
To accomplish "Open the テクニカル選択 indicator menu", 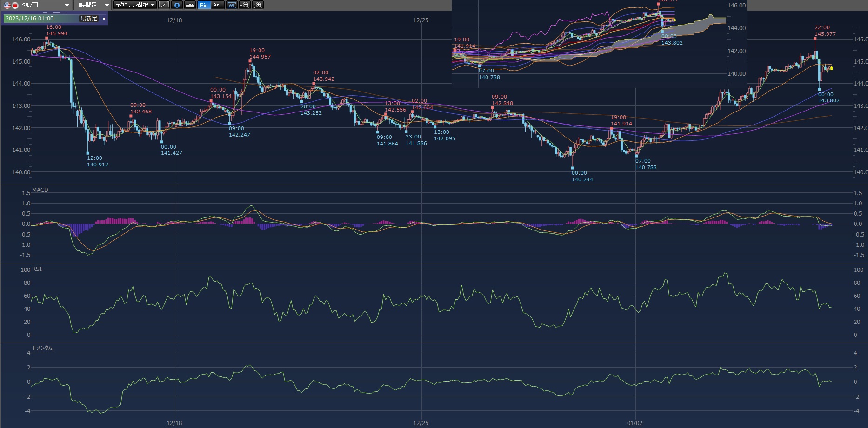I will [135, 5].
